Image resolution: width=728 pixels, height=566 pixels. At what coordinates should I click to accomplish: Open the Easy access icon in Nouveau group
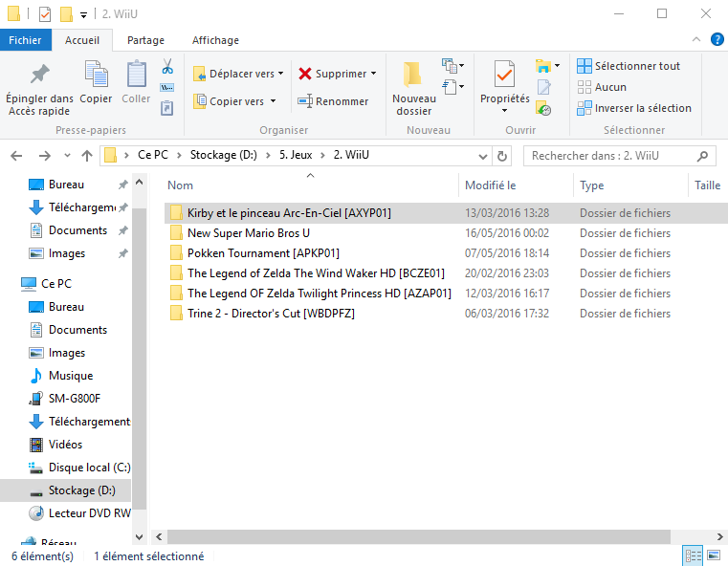pos(453,87)
